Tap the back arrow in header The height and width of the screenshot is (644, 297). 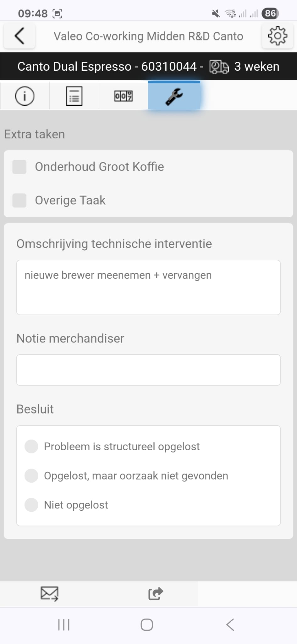[19, 36]
